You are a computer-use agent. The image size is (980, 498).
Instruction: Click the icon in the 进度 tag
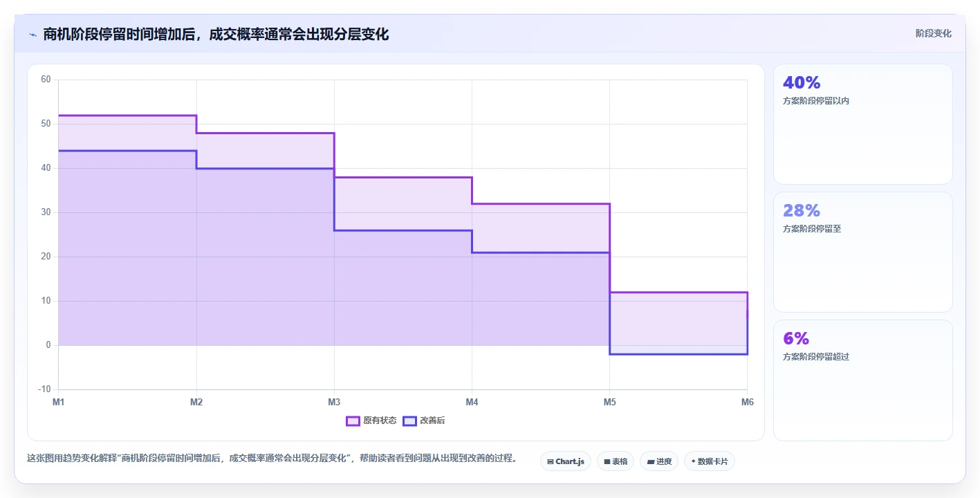(x=651, y=461)
